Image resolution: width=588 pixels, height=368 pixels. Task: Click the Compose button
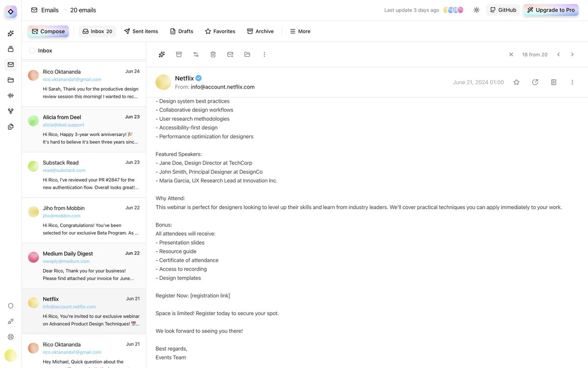[48, 31]
